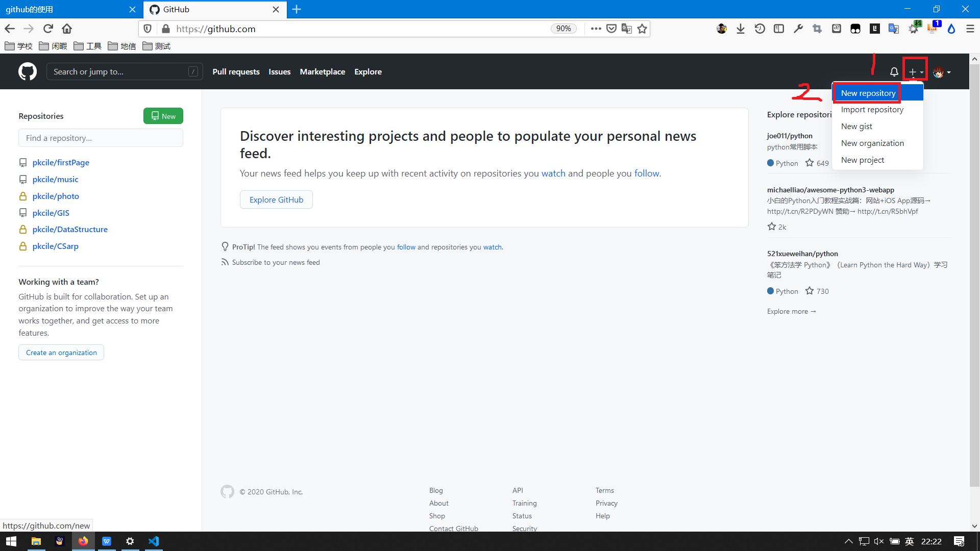Screen dimensions: 980x551
Task: Open 学校 bookmarks folder
Action: (x=18, y=46)
